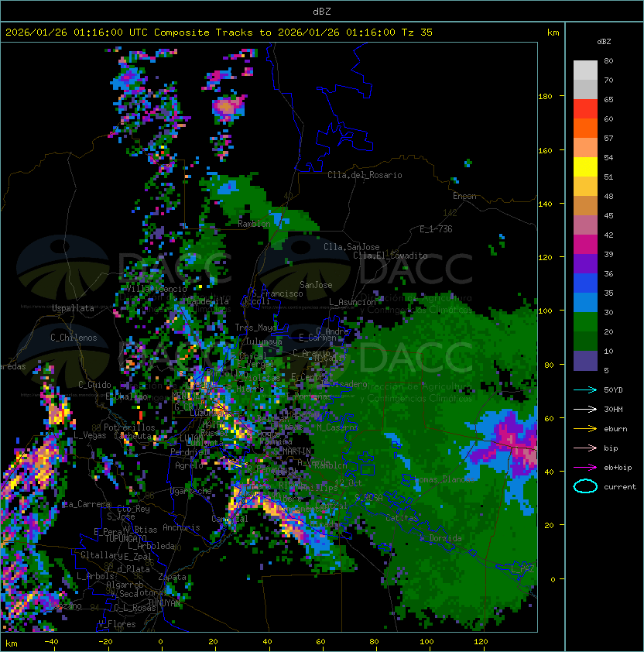This screenshot has height=652, width=644.
Task: Click the 'Ugarteche' place label
Action: tap(191, 491)
